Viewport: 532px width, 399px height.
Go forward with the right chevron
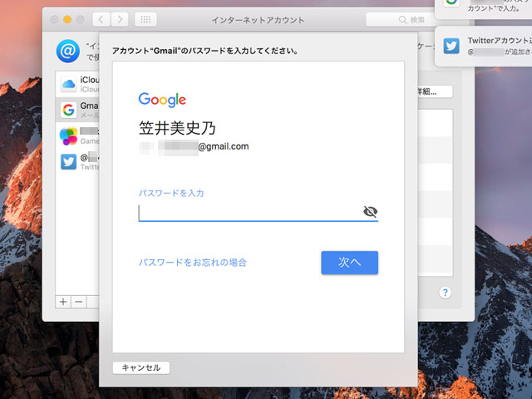120,20
